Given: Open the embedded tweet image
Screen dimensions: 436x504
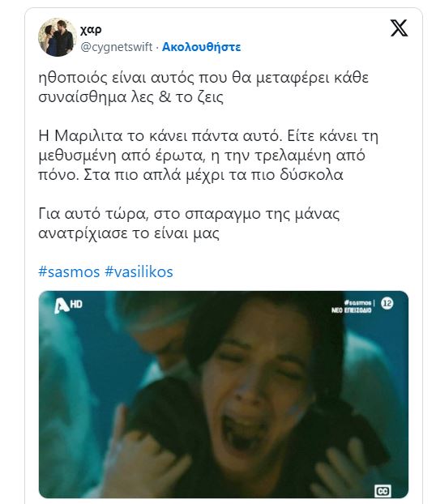Looking at the screenshot, I should coord(224,395).
